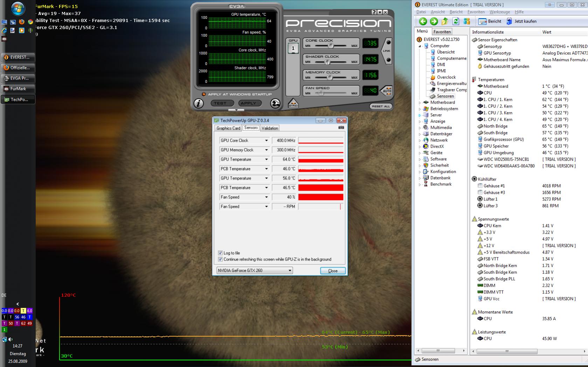Screen dimensions: 588x367
Task: Click the network tray icon
Action: (4, 339)
